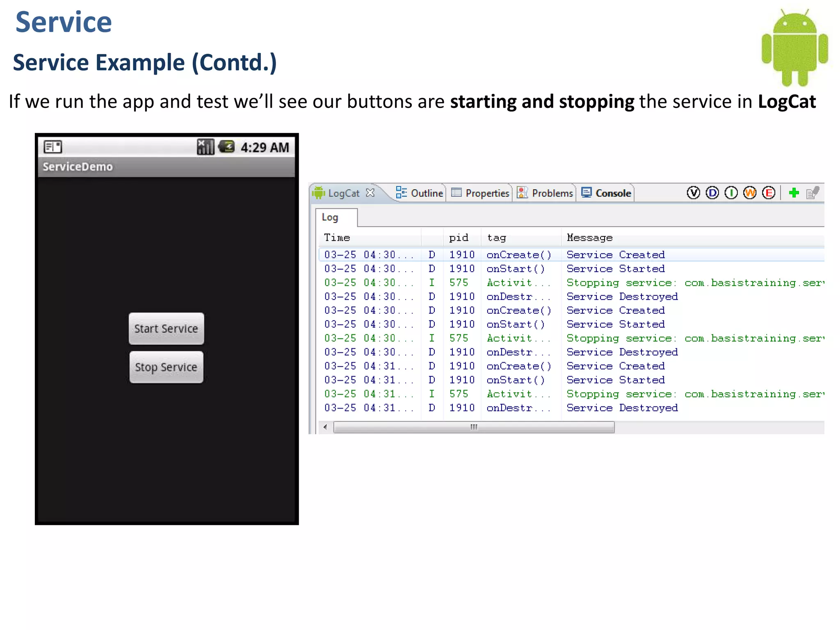
Task: Click the horizontal scrollbar thumb in LogCat
Action: coord(474,427)
